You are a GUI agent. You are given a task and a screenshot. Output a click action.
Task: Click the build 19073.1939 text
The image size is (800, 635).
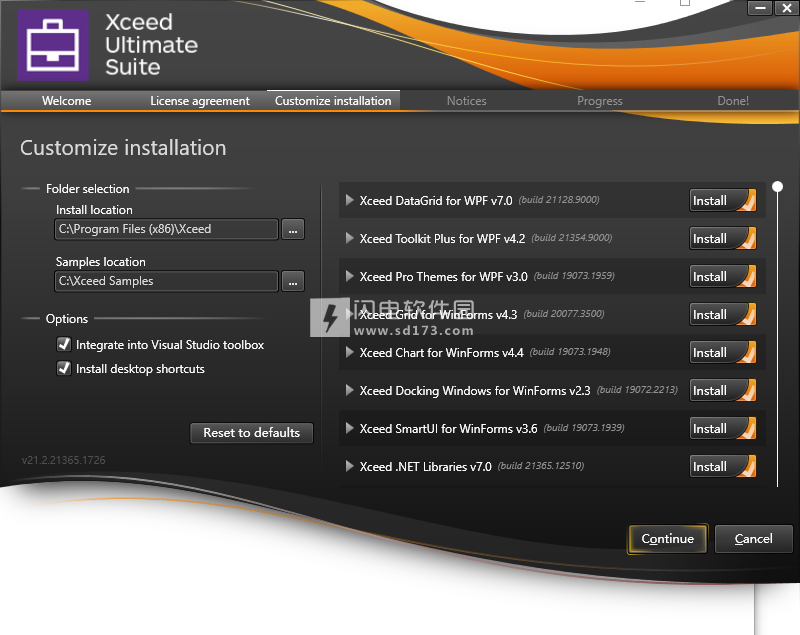coord(584,427)
